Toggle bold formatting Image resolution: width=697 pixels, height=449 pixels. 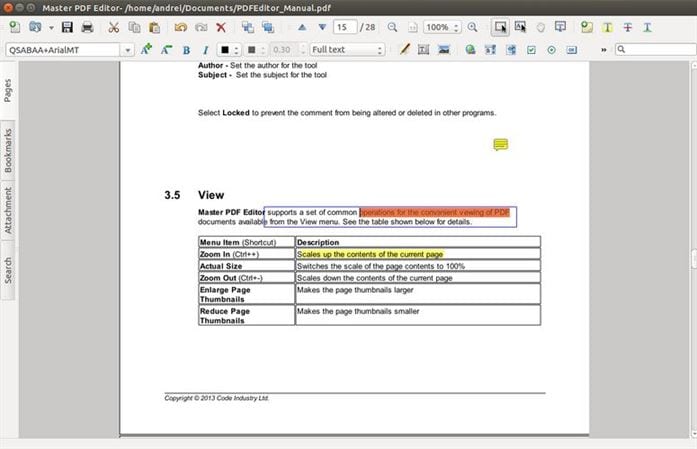click(x=186, y=50)
